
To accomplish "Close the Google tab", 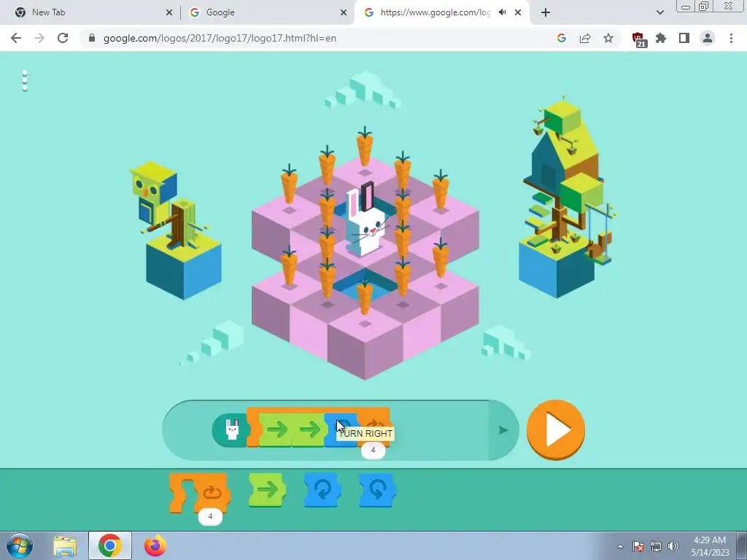I will point(344,12).
